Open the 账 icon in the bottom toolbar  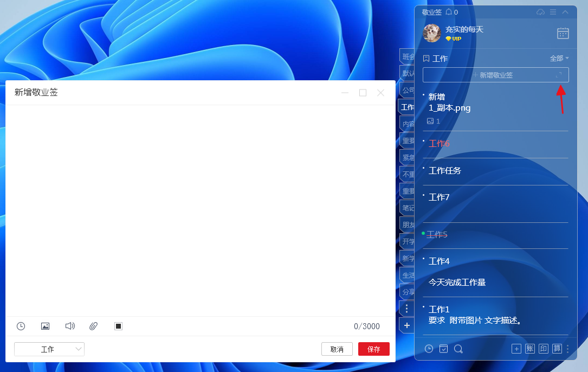point(530,349)
